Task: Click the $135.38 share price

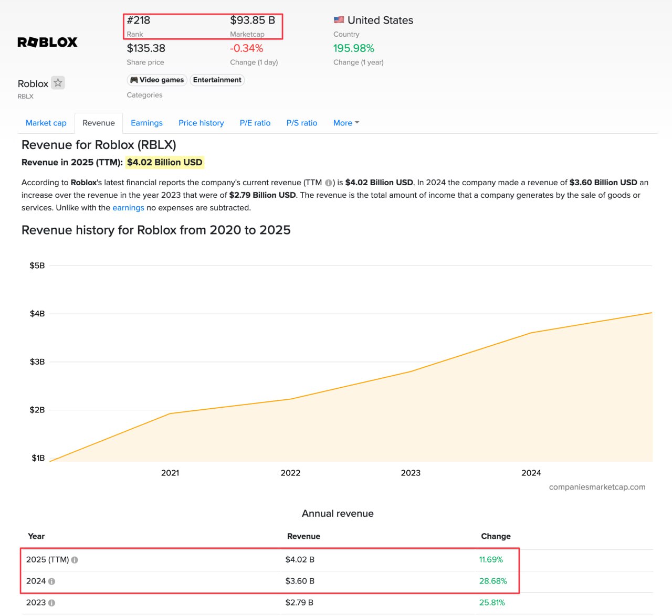Action: point(146,48)
